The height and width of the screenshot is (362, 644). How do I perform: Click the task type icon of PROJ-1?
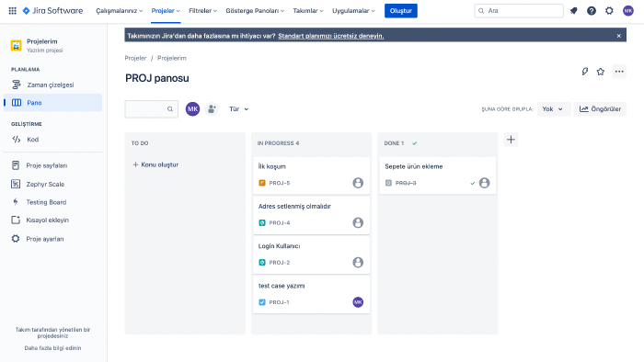(262, 302)
